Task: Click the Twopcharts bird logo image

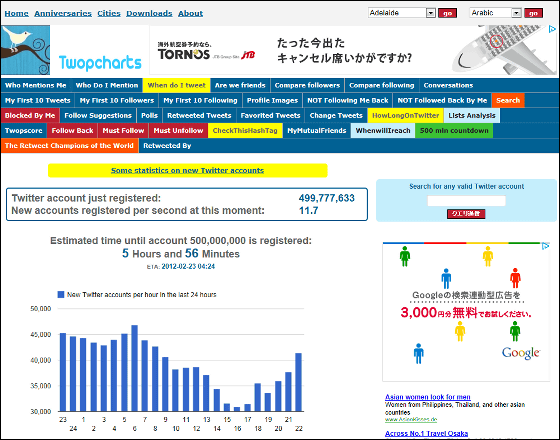Action: pos(25,50)
